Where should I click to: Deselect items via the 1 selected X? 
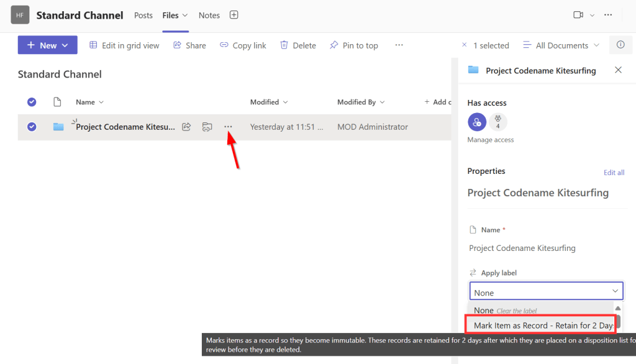coord(465,45)
